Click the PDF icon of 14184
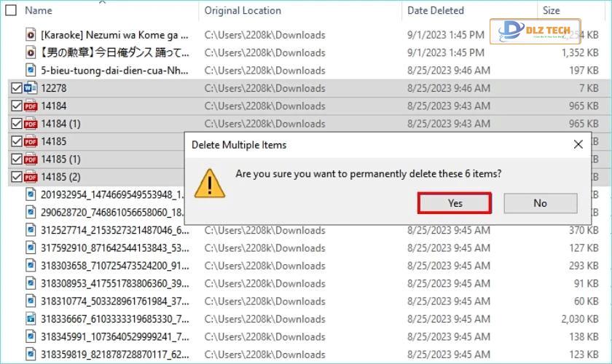The image size is (612, 364). (x=31, y=106)
